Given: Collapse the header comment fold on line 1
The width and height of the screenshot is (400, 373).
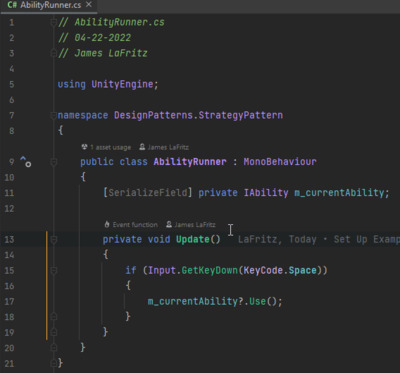Looking at the screenshot, I should coord(53,22).
